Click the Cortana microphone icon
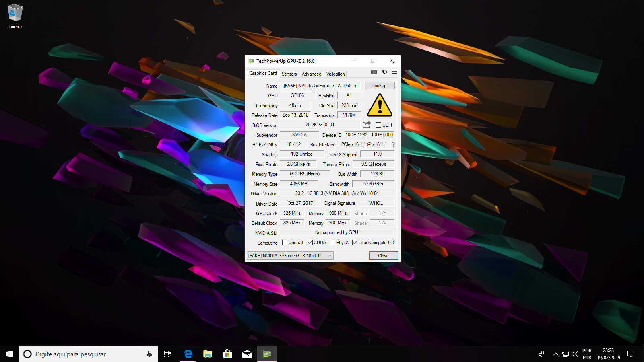This screenshot has width=644, height=362. click(x=149, y=354)
